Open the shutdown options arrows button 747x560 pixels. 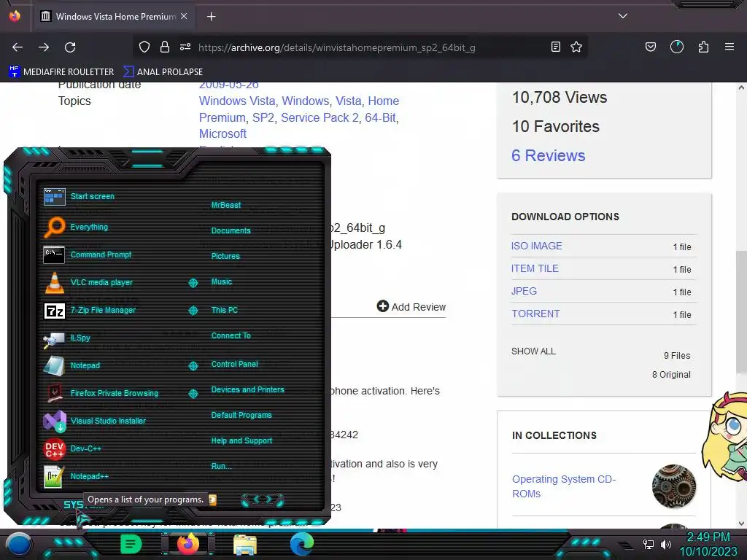[x=263, y=499]
